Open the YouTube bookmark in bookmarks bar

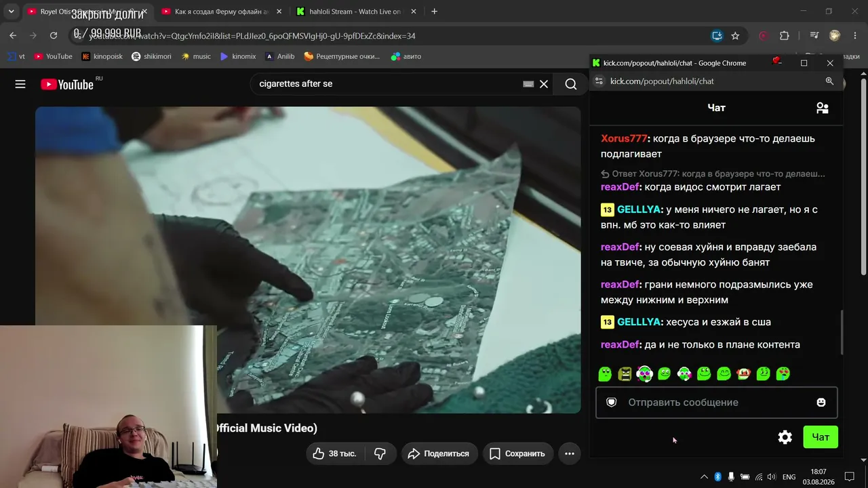click(x=53, y=56)
